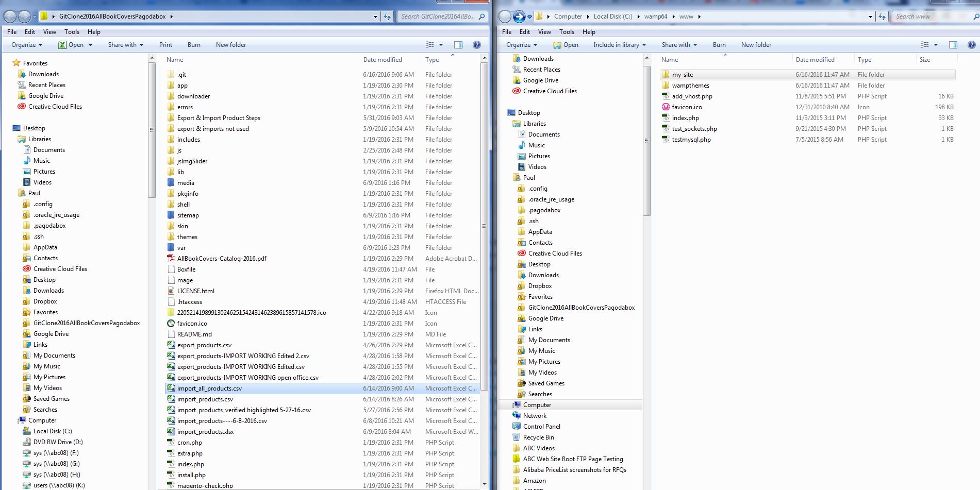Open the Organize dropdown in right window

click(x=522, y=45)
